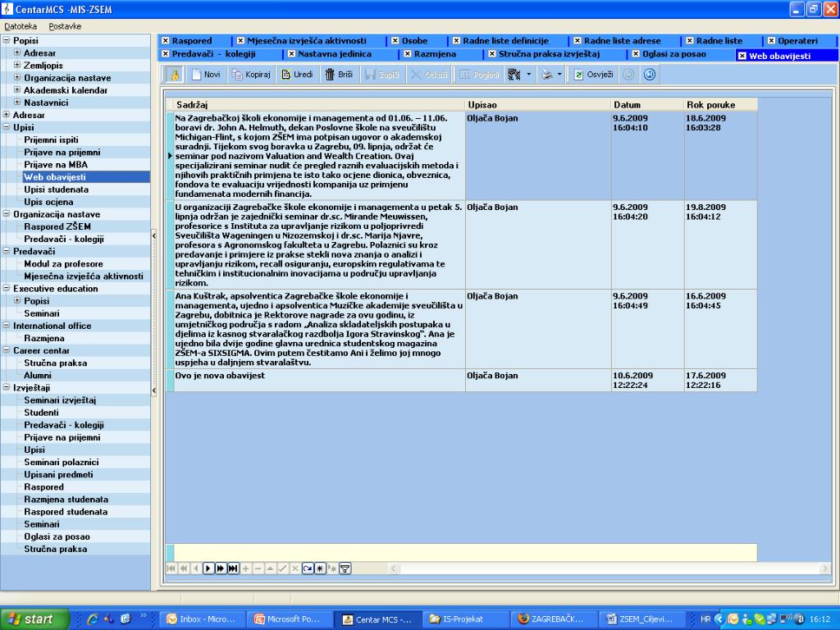Click the HR language indicator

[705, 619]
